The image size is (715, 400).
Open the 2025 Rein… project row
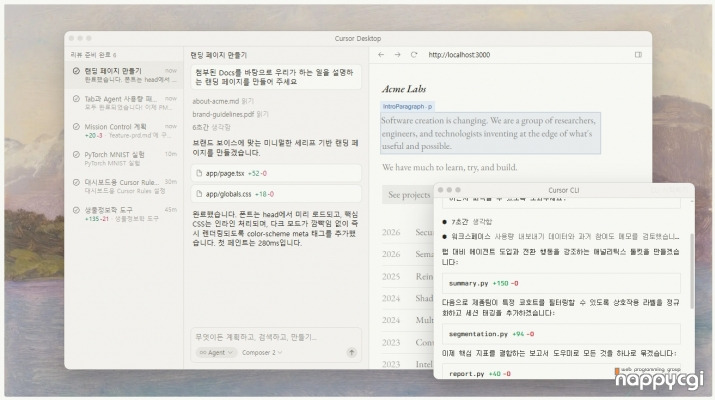(407, 276)
